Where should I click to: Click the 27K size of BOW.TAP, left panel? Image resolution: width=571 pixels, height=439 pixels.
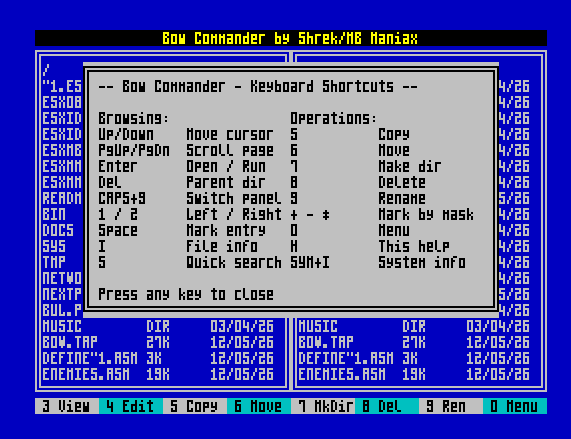pyautogui.click(x=158, y=342)
